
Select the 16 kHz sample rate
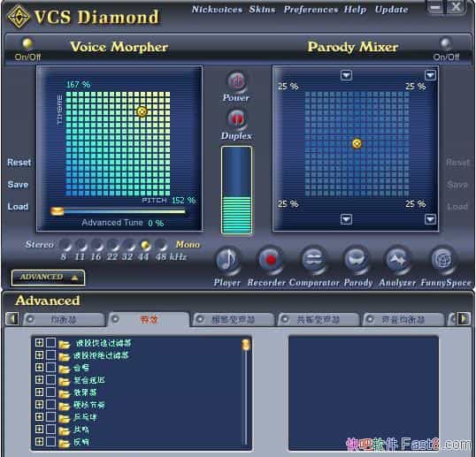coord(96,245)
